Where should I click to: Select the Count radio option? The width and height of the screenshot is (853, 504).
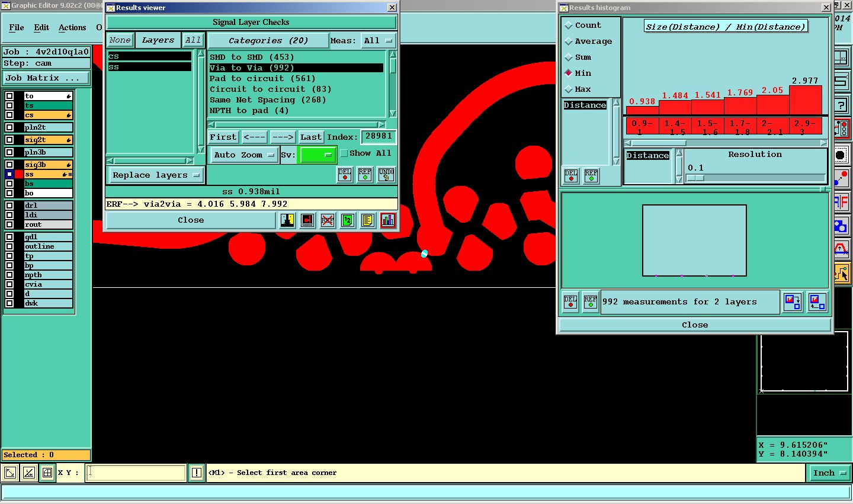tap(569, 25)
